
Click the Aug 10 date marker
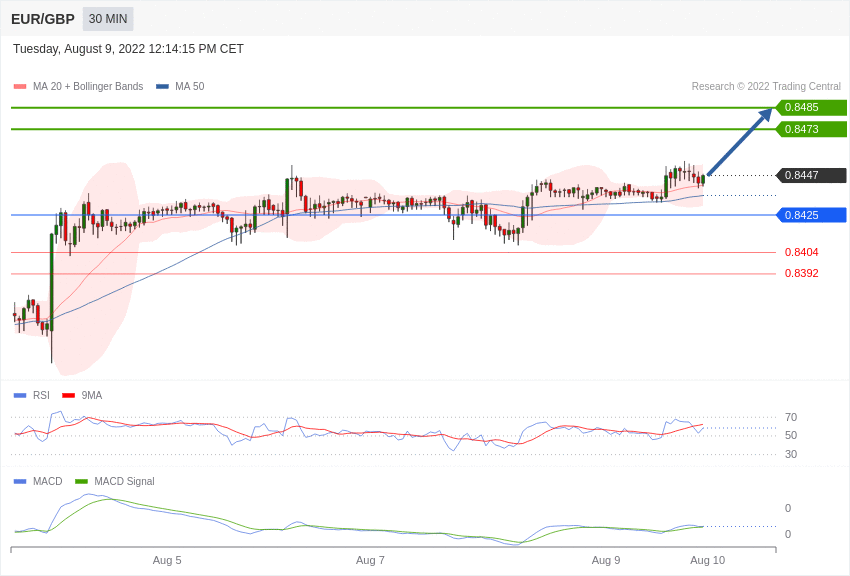coord(707,560)
